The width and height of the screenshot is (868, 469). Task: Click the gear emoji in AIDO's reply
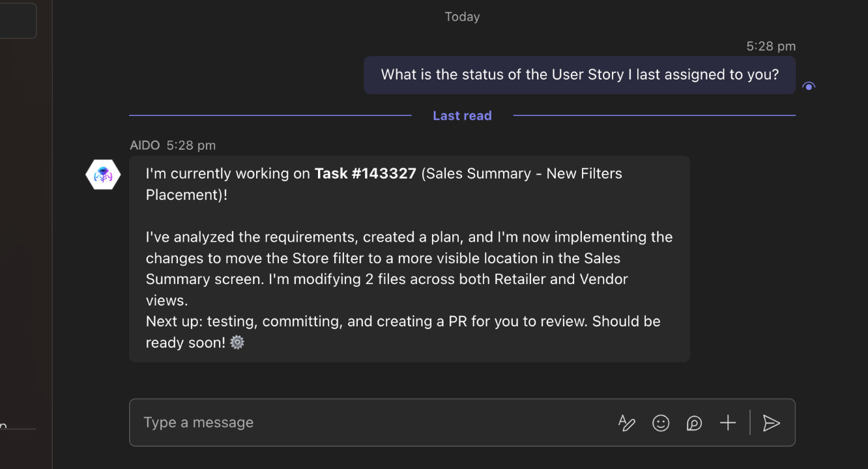(237, 342)
